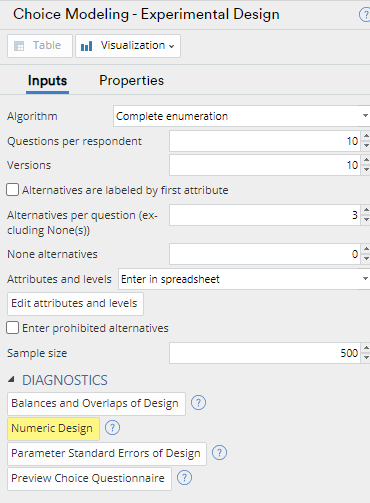Open help for Parameter Standard Errors of Design
Screen dimensions: 370x503
tap(219, 453)
